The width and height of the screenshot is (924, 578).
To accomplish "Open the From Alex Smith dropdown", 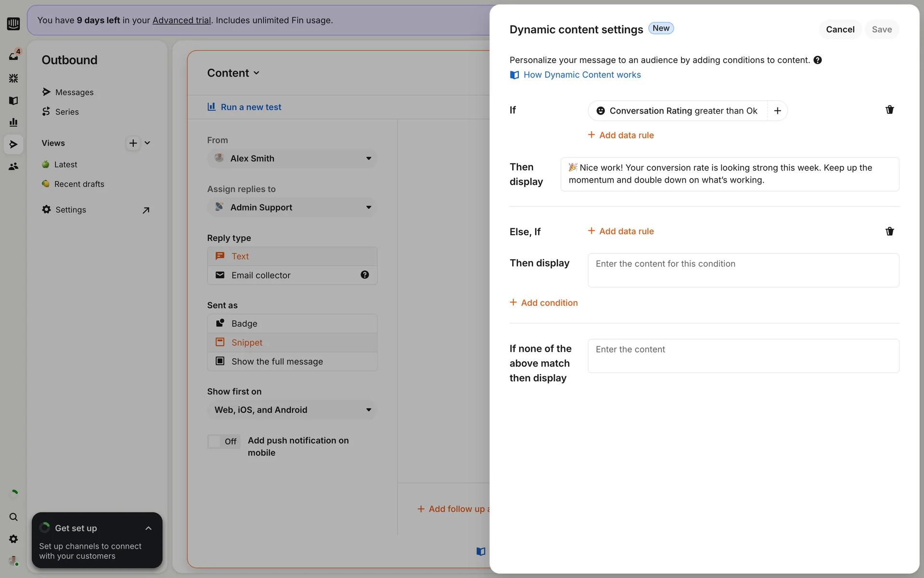I will click(x=292, y=158).
